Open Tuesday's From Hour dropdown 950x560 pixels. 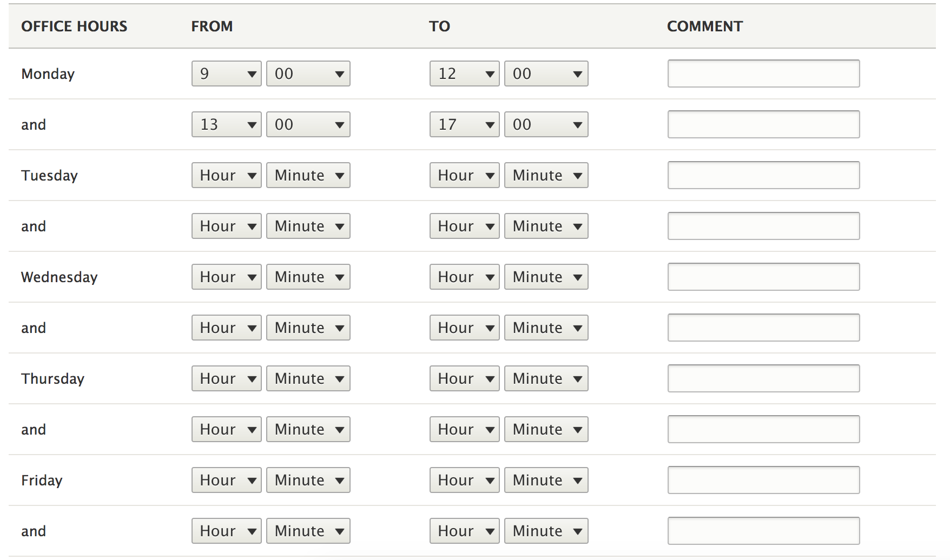226,175
